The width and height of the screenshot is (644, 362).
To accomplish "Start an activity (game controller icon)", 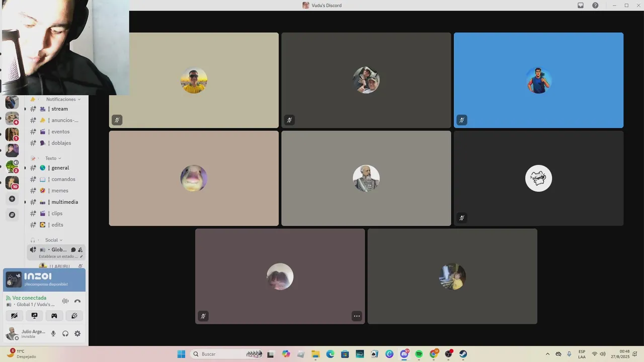I will click(x=54, y=316).
